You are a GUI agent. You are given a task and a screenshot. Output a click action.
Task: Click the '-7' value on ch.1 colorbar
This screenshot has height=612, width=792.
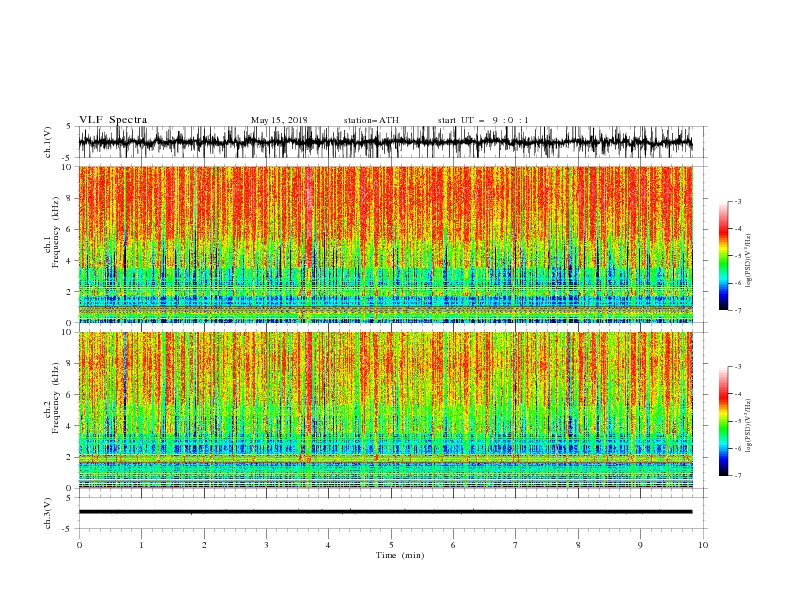(737, 310)
